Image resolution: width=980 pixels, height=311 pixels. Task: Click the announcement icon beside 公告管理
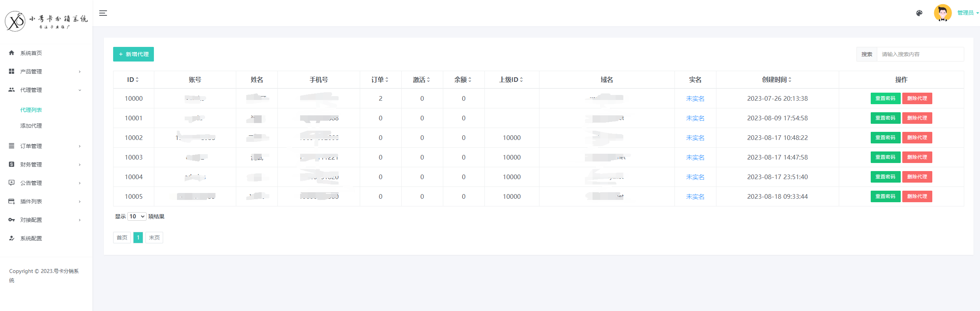[12, 183]
